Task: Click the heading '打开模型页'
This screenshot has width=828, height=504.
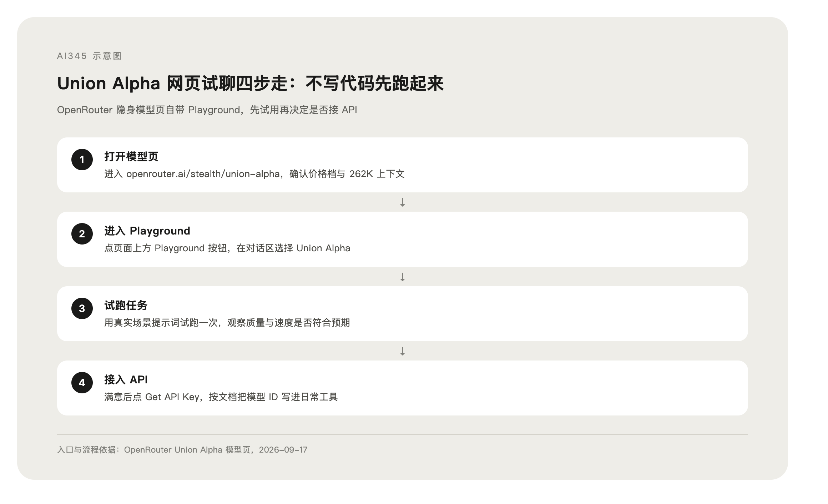Action: click(131, 156)
